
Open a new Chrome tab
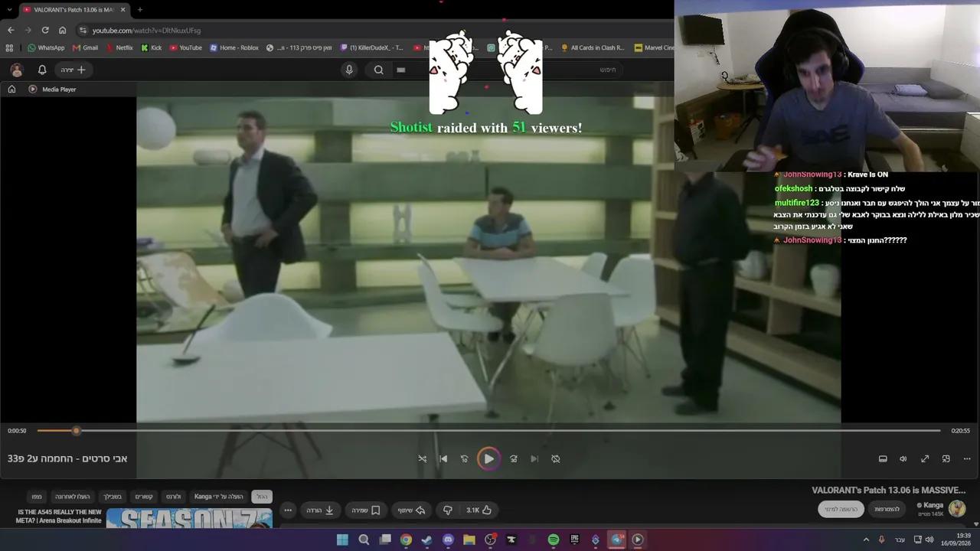point(139,10)
